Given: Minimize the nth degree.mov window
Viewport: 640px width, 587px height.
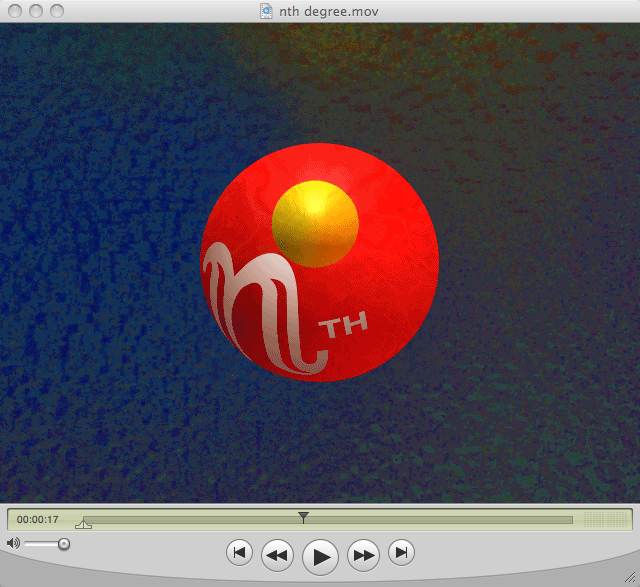Looking at the screenshot, I should 36,11.
